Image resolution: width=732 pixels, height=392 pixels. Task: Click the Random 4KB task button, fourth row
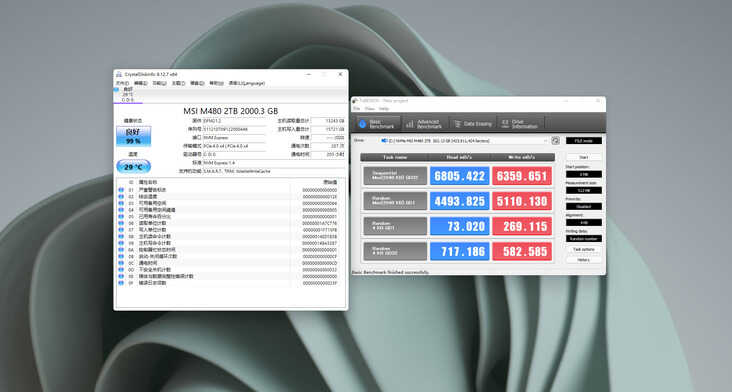(395, 252)
